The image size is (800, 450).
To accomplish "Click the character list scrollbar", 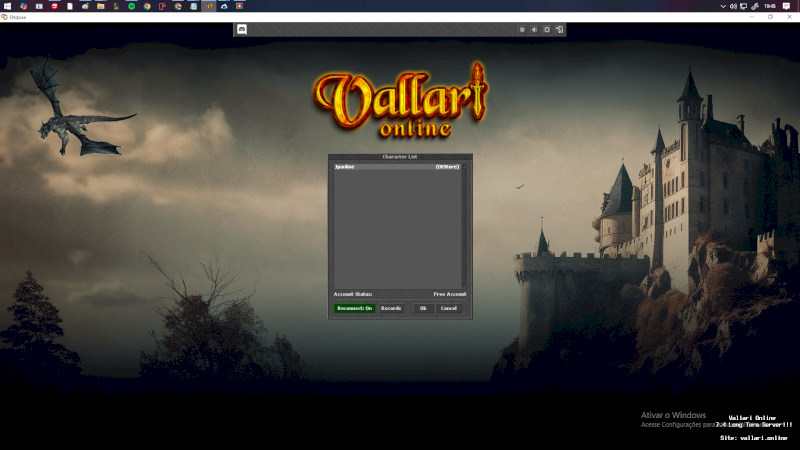I will 464,226.
